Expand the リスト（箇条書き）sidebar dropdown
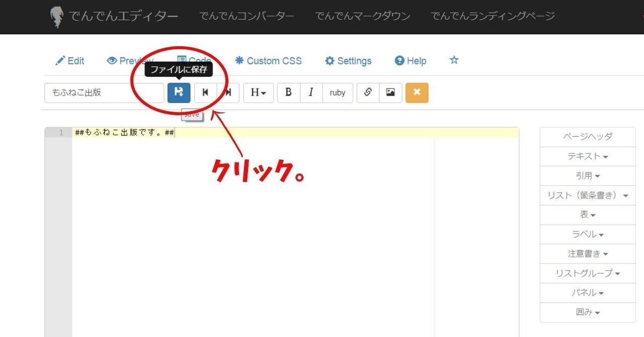Screen dimensions: 644x337 point(588,195)
